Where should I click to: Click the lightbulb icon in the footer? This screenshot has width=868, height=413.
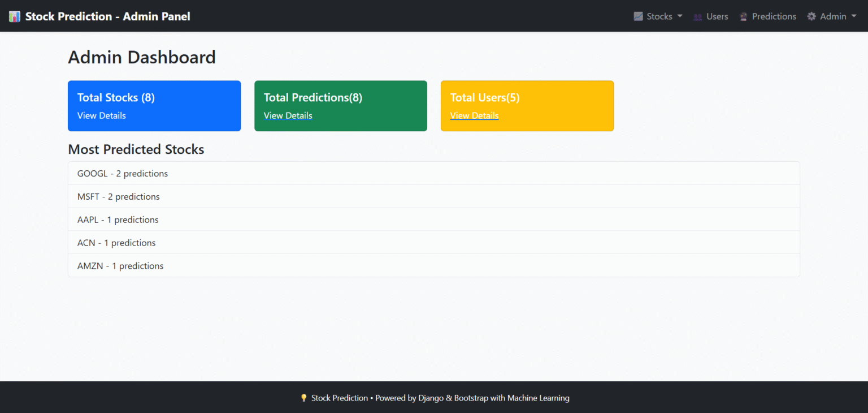tap(304, 398)
